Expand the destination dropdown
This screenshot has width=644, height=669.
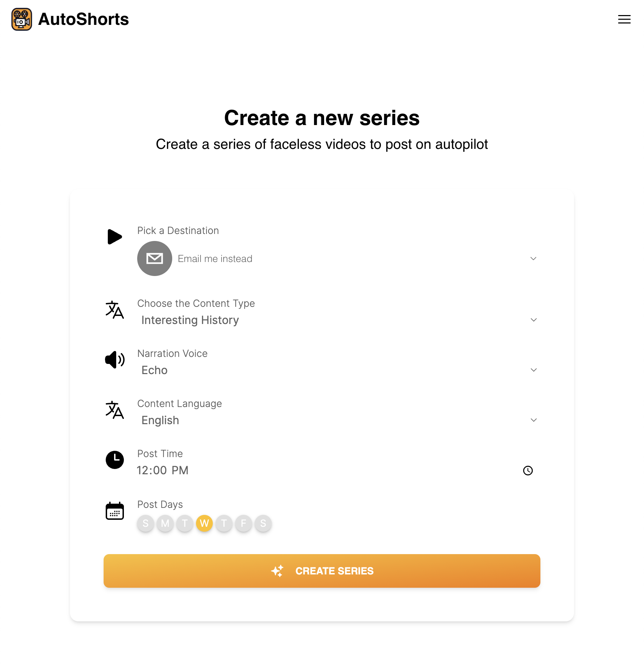[x=533, y=258]
